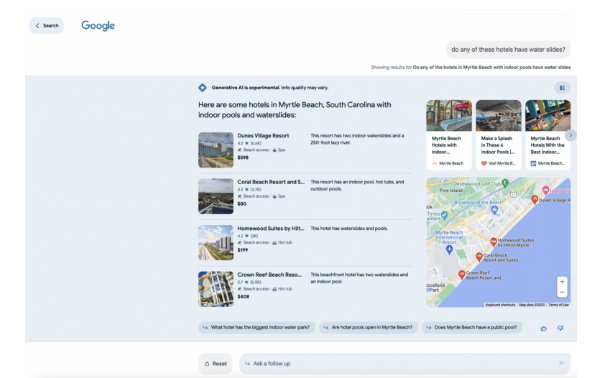Click Homewood Suites map pin
Viewport: 589px width, 378px height.
coord(494,242)
